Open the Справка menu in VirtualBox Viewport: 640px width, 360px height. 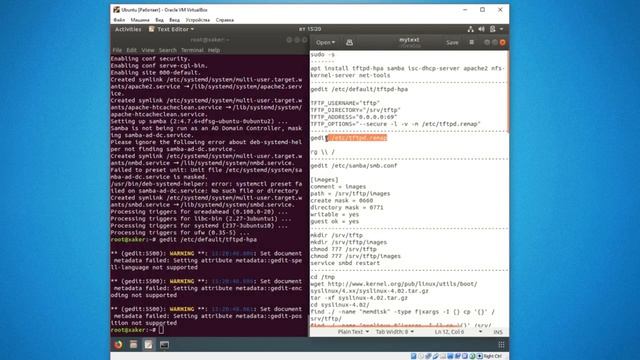pos(225,20)
